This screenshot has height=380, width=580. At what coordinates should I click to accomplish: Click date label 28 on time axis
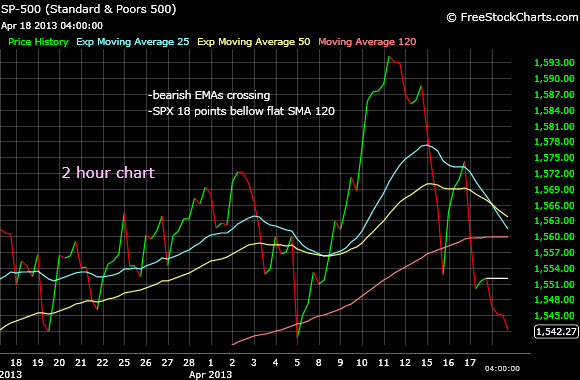pos(189,363)
